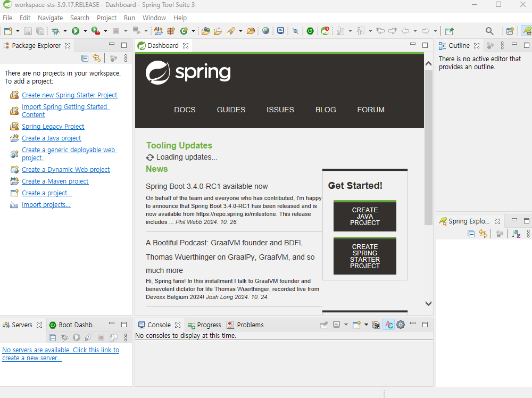Viewport: 532px width, 398px height.
Task: Switch to the Progress tab
Action: [205, 325]
